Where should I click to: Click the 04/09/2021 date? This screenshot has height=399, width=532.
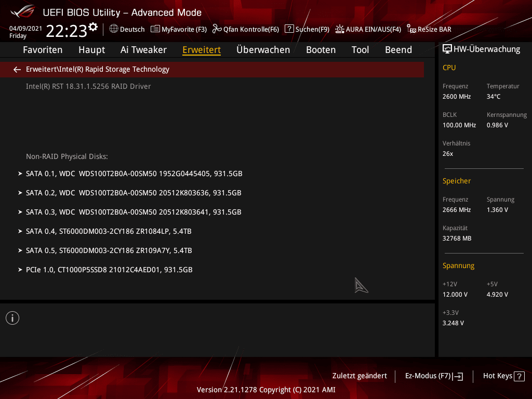point(26,29)
